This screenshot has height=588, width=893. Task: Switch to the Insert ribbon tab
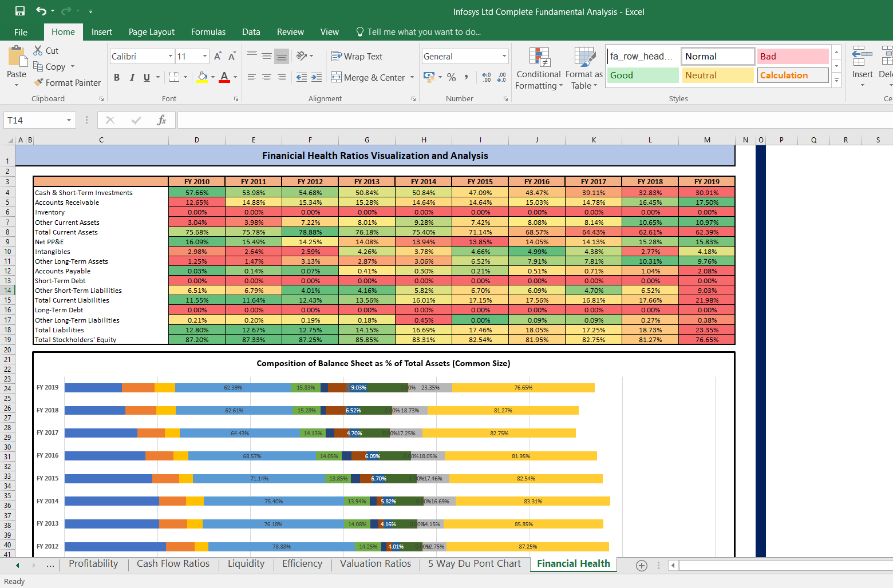point(102,32)
